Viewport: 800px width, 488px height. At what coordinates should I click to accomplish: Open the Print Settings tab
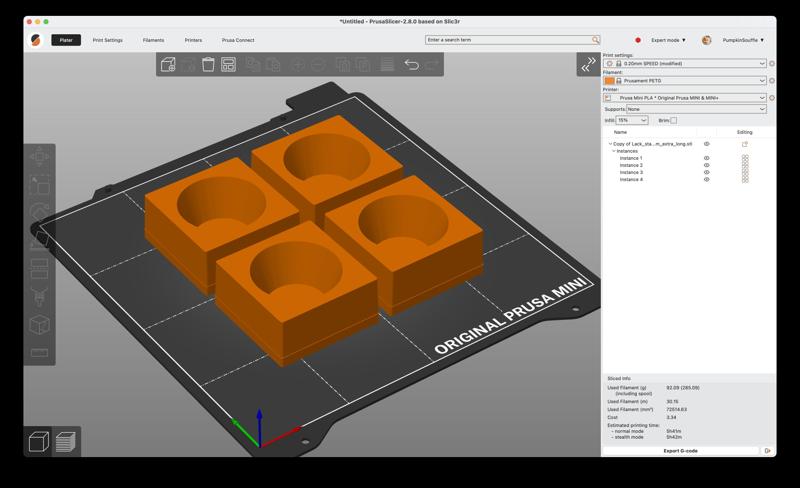coord(107,40)
